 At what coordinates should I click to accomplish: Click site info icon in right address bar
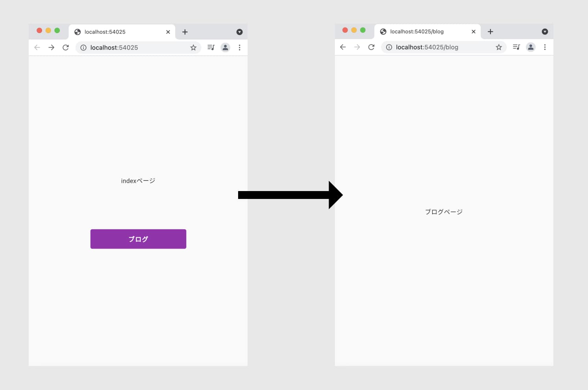tap(389, 47)
